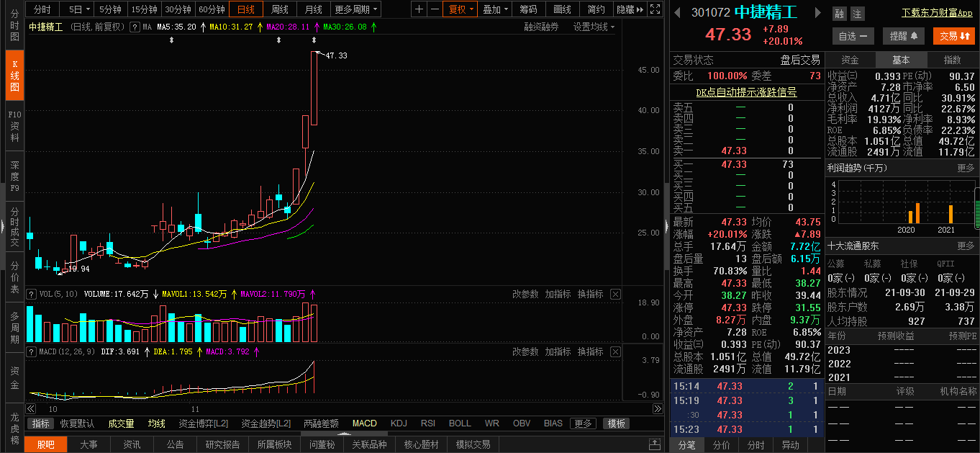Toggle the 融 margin trading badge
This screenshot has height=453, width=980.
click(x=839, y=14)
